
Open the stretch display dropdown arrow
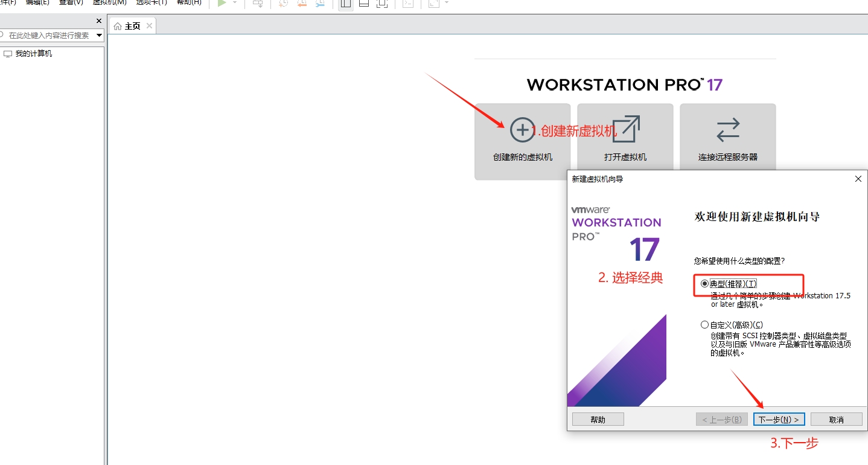click(447, 3)
